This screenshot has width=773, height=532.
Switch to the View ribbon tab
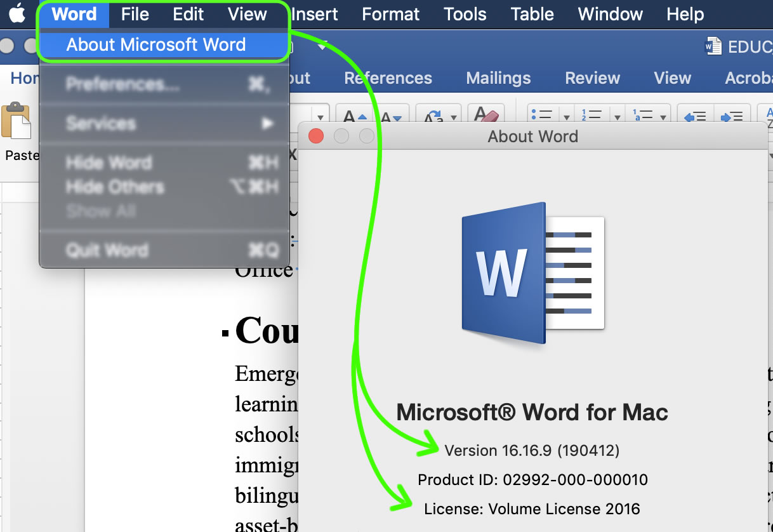pyautogui.click(x=672, y=78)
